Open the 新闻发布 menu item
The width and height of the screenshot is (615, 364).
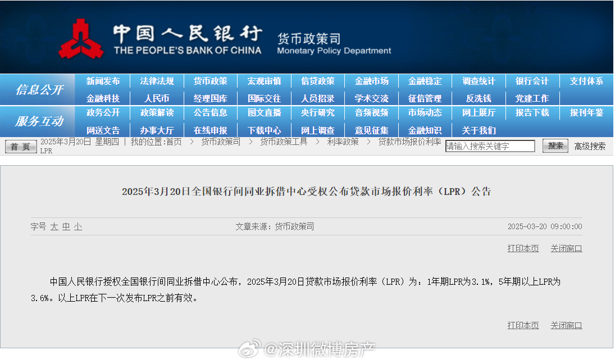click(103, 81)
